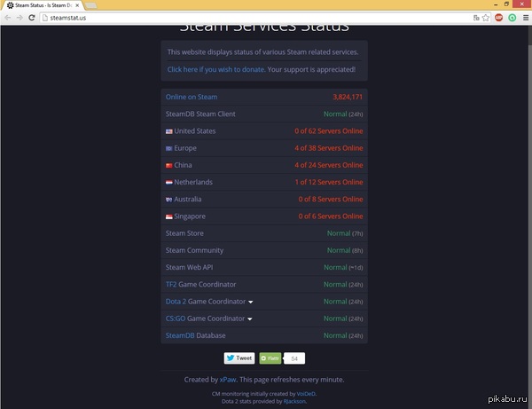532x409 pixels.
Task: Click the China flag icon
Action: 169,165
